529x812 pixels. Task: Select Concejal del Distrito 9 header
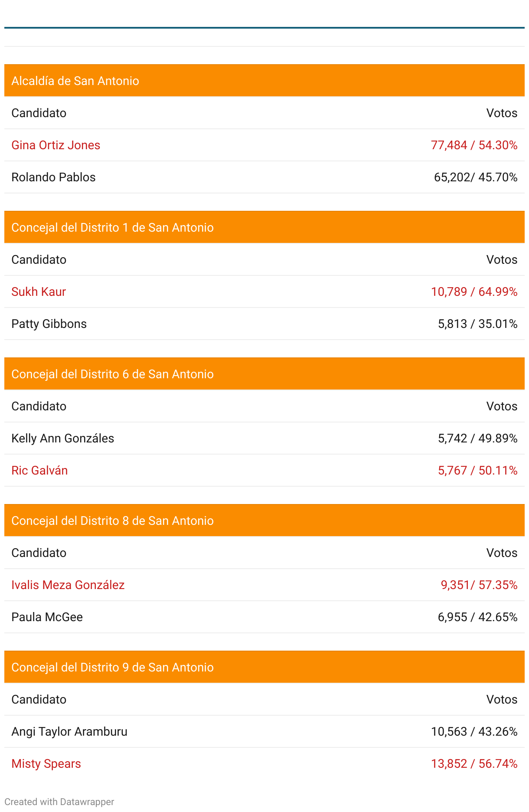264,667
